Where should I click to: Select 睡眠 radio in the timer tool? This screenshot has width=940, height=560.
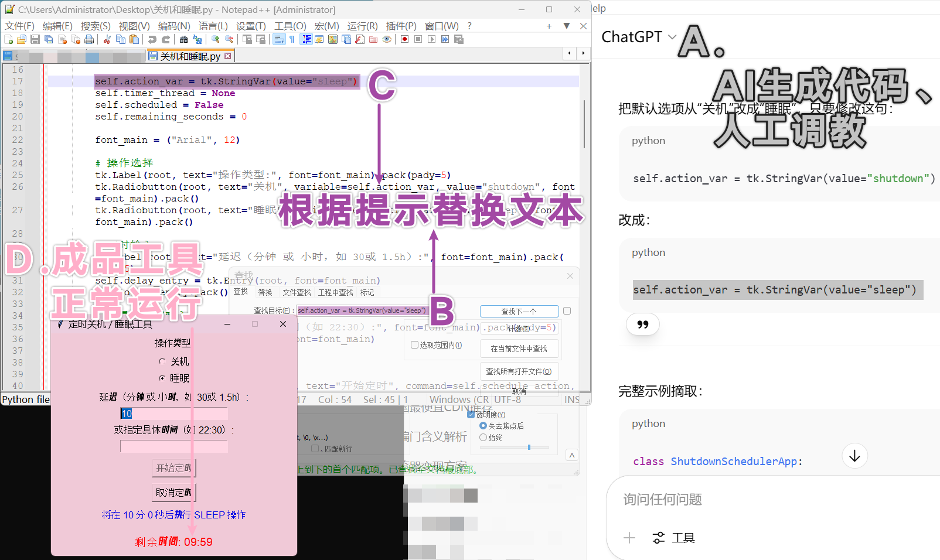[162, 378]
